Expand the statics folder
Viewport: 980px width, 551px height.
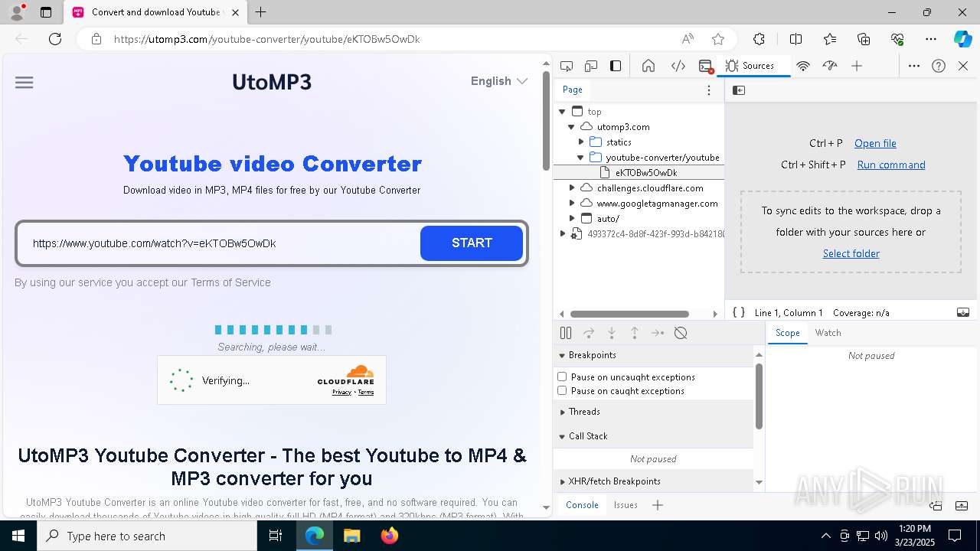(x=581, y=142)
